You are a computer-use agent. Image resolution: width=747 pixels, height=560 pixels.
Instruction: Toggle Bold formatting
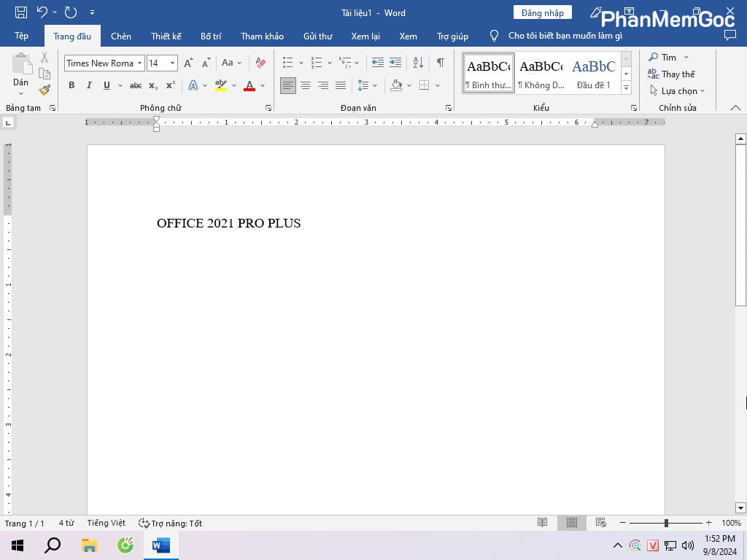(x=71, y=85)
